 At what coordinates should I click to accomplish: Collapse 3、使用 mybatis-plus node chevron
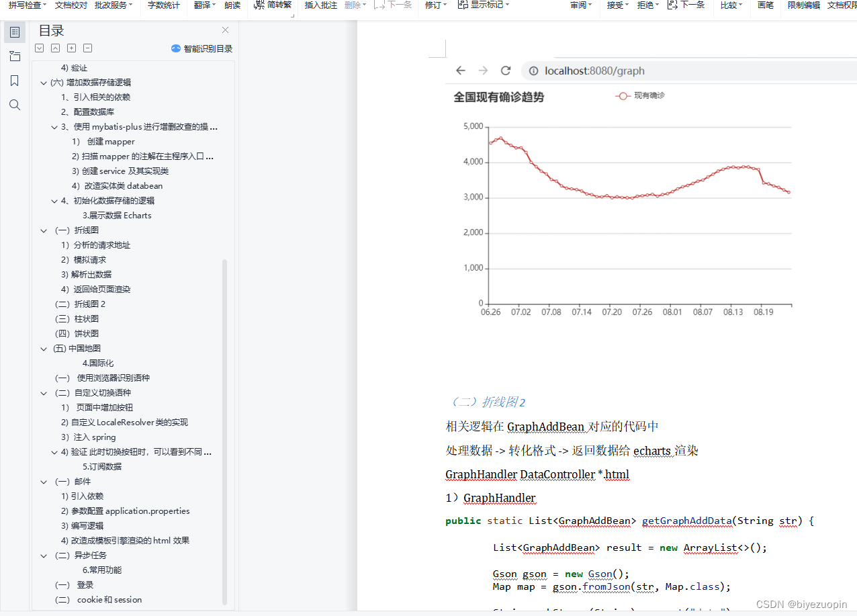(54, 127)
